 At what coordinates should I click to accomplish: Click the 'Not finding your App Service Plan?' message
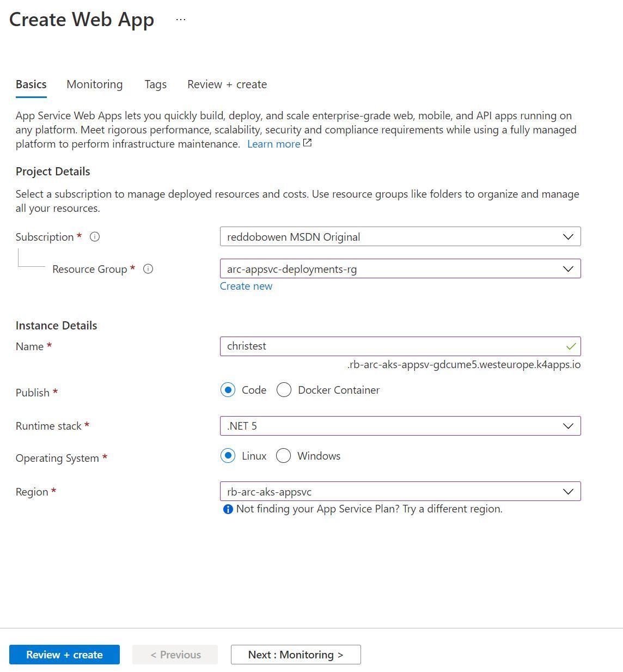[x=369, y=509]
